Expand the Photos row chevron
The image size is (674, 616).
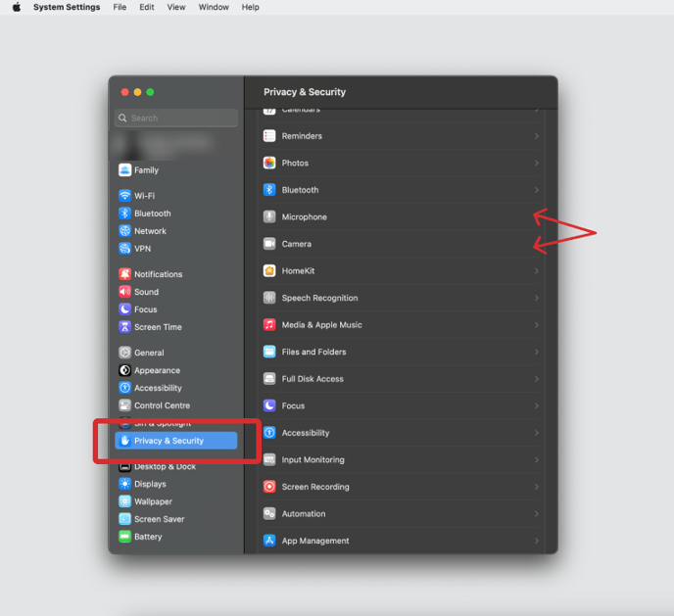pos(537,163)
